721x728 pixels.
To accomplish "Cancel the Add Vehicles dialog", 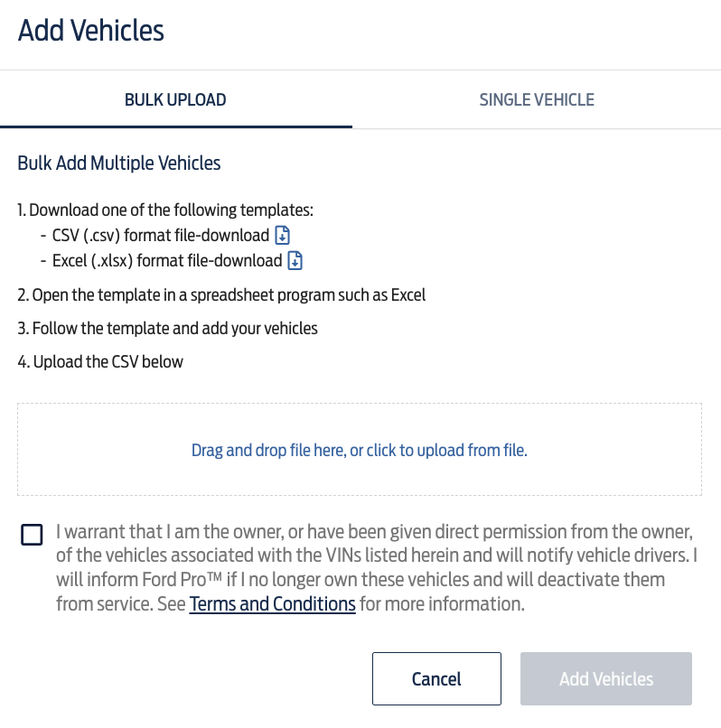I will pos(436,679).
